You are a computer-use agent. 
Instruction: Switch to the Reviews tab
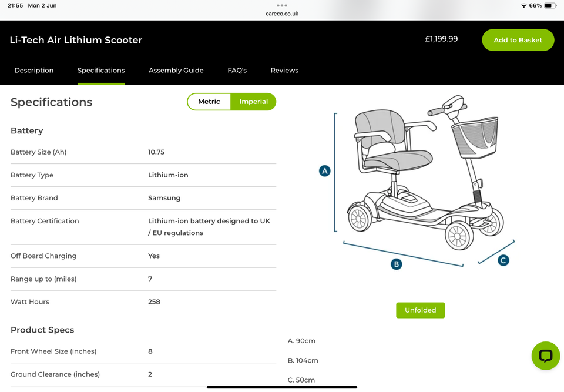(284, 70)
